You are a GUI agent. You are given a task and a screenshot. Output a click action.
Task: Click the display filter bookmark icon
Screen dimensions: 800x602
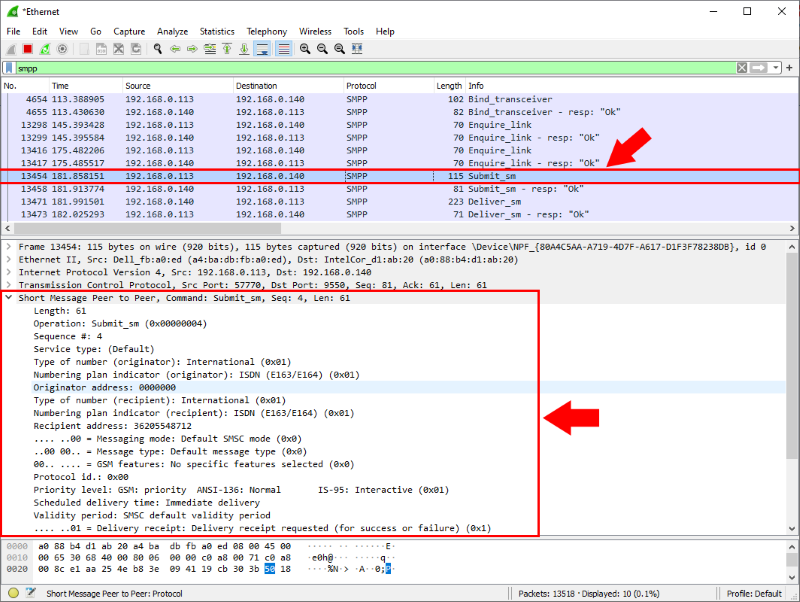(9, 68)
